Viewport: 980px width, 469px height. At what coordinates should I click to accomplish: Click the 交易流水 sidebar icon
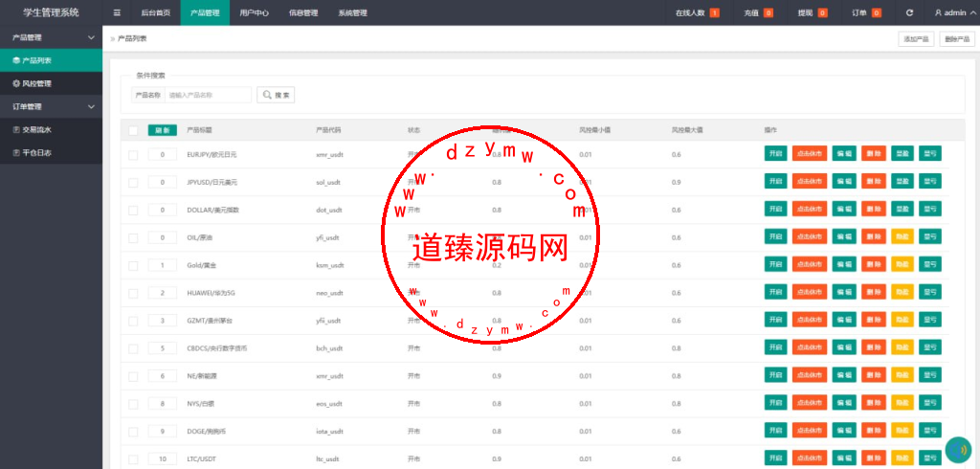click(16, 129)
